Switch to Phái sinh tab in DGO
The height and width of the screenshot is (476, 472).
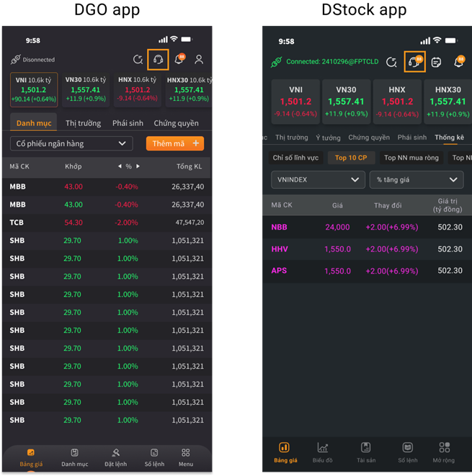coord(128,123)
